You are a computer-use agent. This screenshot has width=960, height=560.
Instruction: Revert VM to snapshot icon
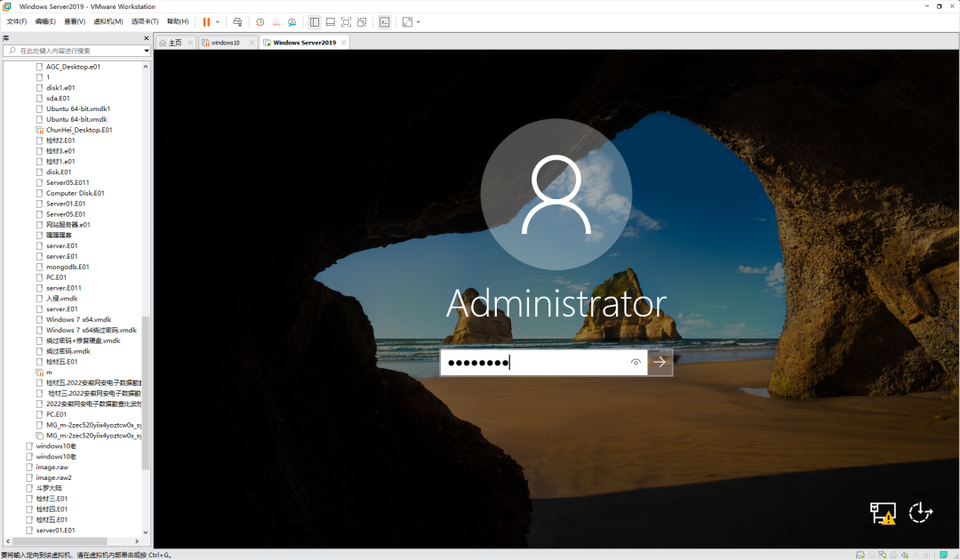point(276,22)
